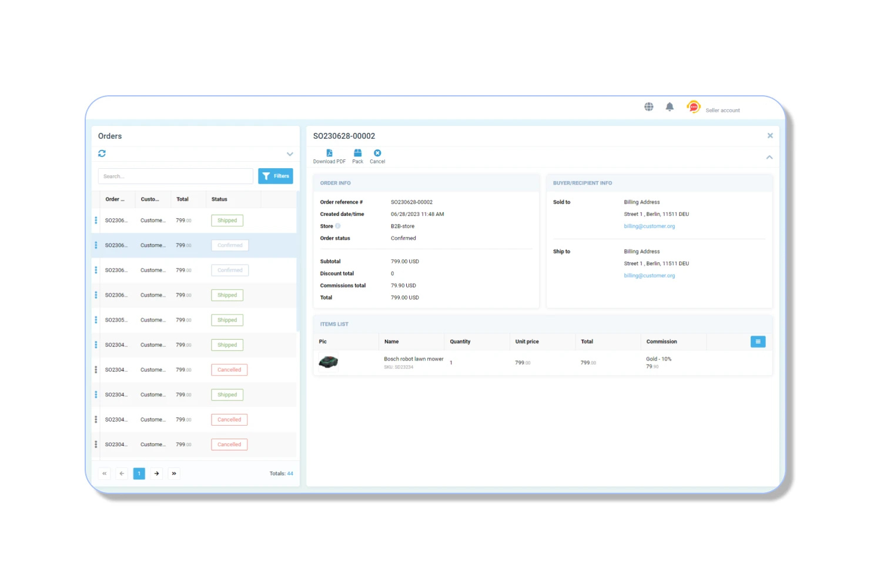Go to the first page of orders

click(x=105, y=473)
